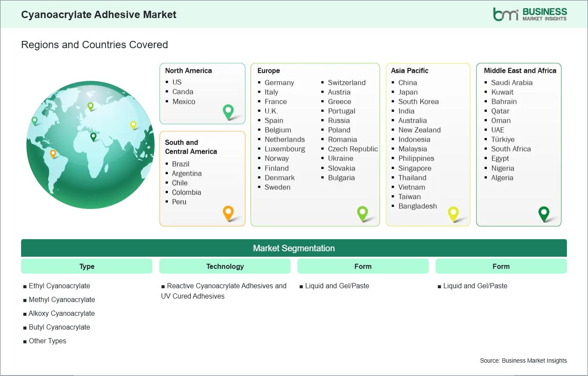Select South Korea in Asia Pacific list

[418, 102]
